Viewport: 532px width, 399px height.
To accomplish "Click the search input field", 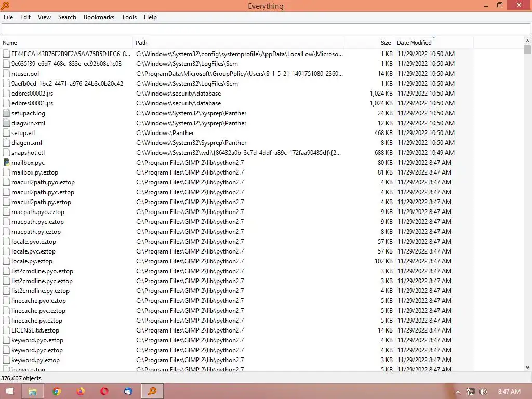I will pyautogui.click(x=265, y=29).
